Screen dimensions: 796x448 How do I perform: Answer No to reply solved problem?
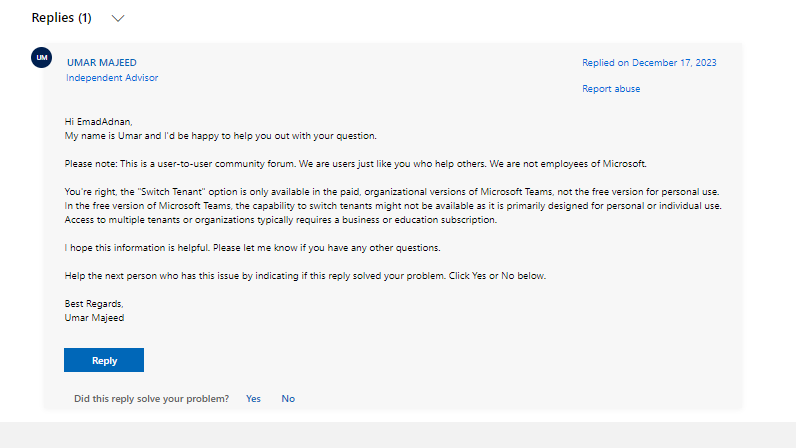288,399
